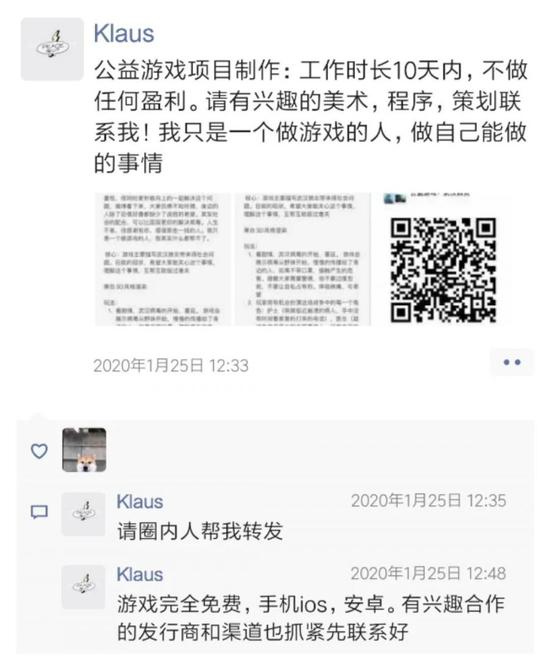This screenshot has height=661, width=550.
Task: Tap the comment timestamp 12:35
Action: coord(429,501)
